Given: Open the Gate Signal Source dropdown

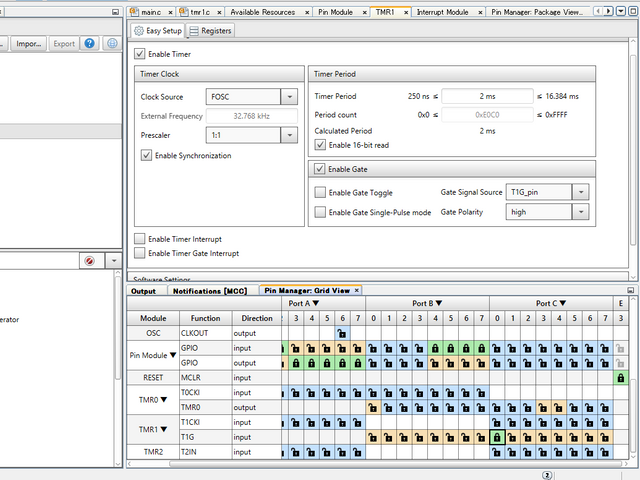Looking at the screenshot, I should click(581, 192).
